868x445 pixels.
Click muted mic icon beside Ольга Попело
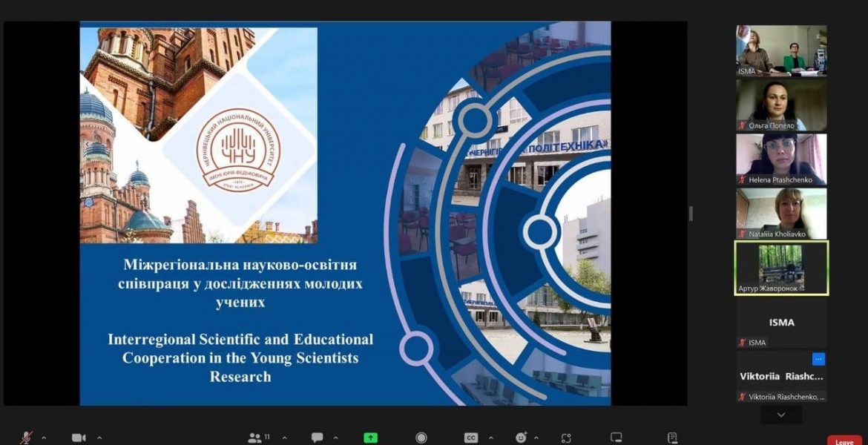[x=742, y=125]
